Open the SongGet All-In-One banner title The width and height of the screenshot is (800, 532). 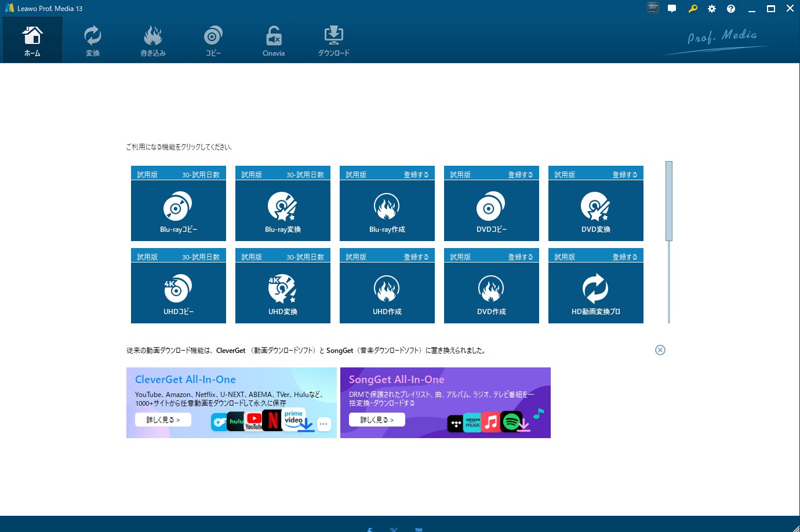coord(397,380)
